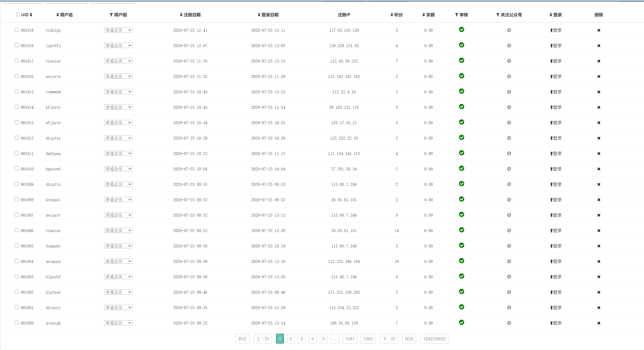
Task: Sort the points column
Action: [397, 15]
